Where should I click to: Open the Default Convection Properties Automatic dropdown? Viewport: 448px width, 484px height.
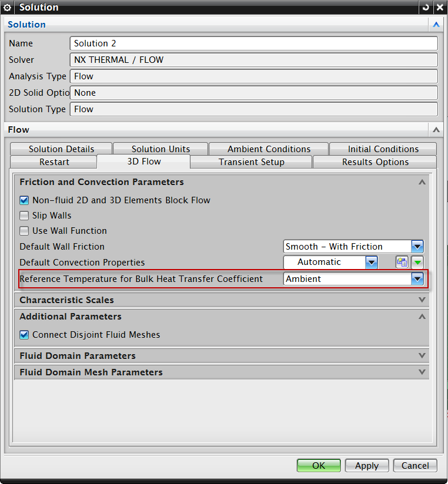click(371, 263)
